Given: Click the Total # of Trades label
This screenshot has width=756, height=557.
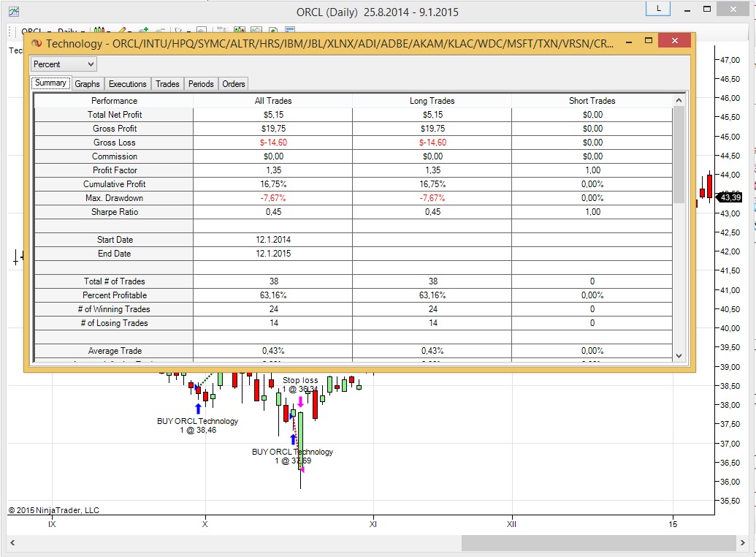Looking at the screenshot, I should tap(114, 281).
